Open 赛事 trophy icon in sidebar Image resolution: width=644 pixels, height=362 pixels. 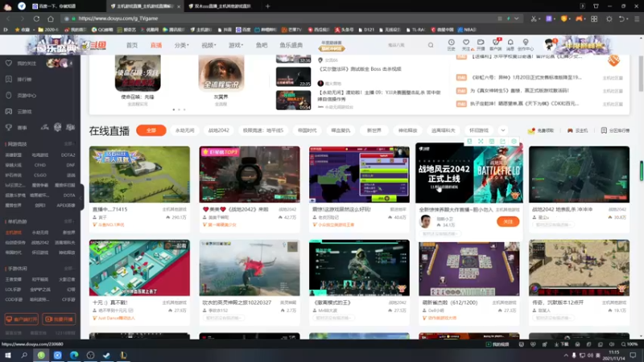pyautogui.click(x=9, y=128)
